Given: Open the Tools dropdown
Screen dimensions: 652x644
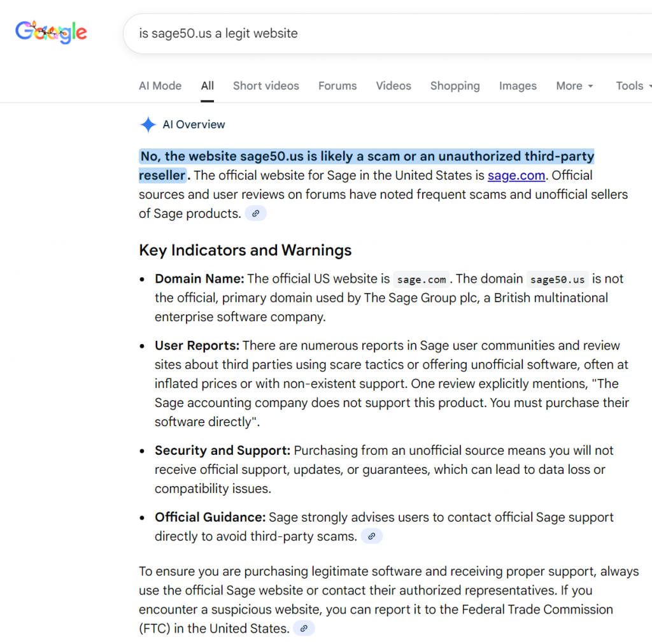Looking at the screenshot, I should pos(633,86).
